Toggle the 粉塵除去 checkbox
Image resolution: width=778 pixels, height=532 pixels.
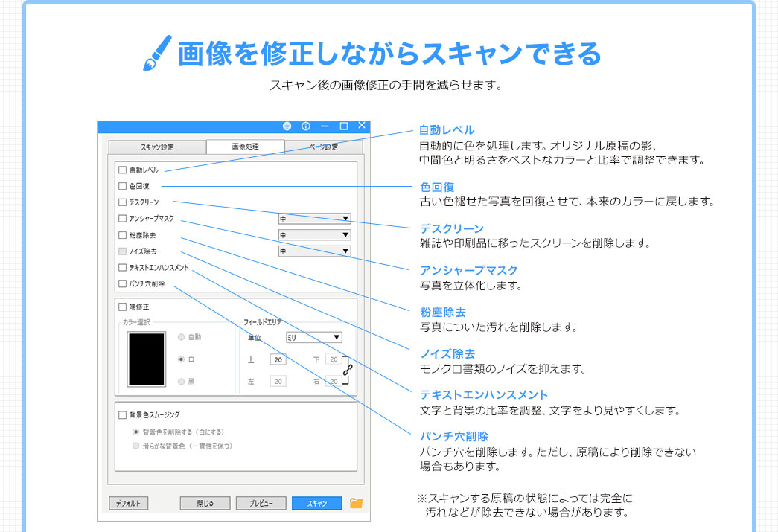pos(122,235)
